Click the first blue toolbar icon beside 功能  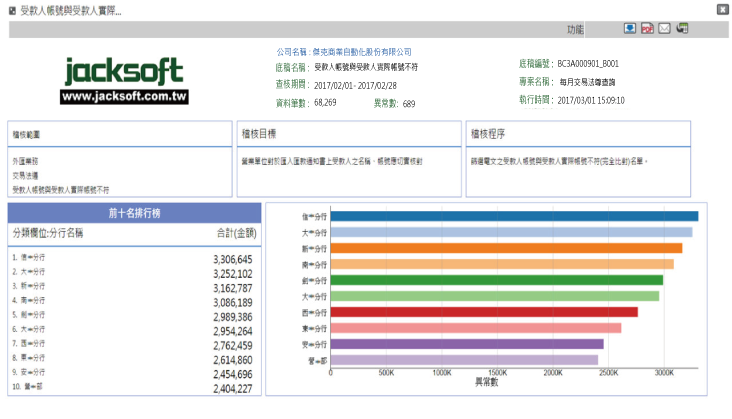click(630, 29)
